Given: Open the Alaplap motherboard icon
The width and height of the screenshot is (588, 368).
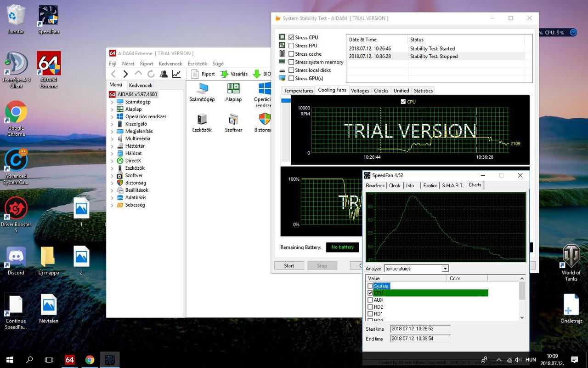Looking at the screenshot, I should (233, 89).
